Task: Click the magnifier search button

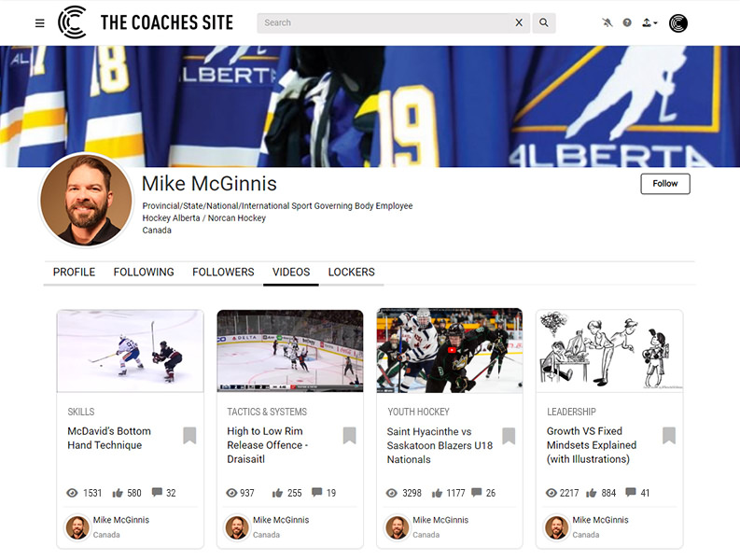Action: click(544, 22)
